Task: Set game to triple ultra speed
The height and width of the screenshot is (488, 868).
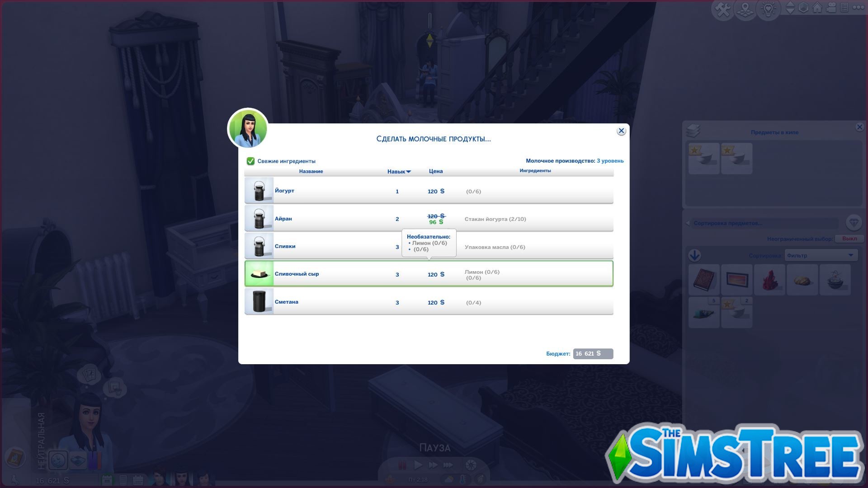Action: coord(448,465)
